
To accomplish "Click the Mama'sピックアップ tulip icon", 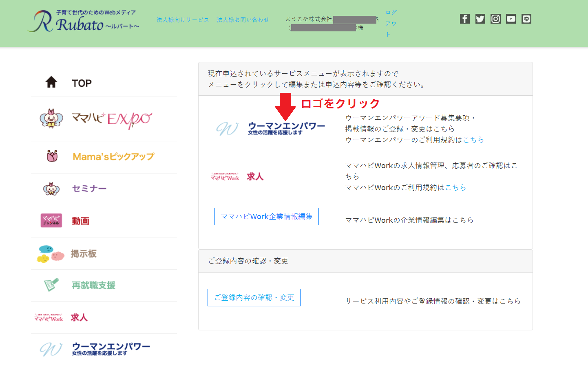I will point(52,156).
